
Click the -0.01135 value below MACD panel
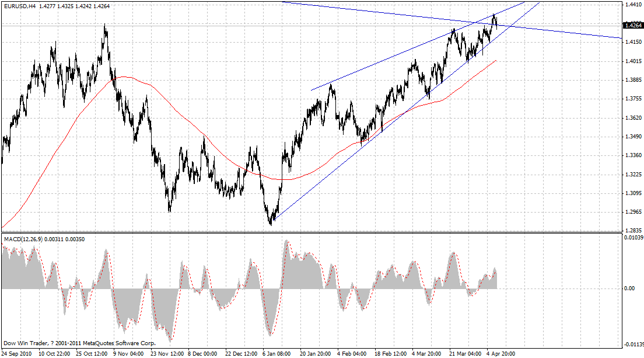click(x=632, y=344)
